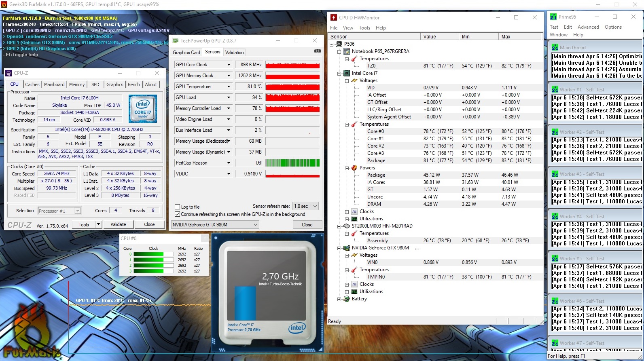This screenshot has width=644, height=361.
Task: Click the Worker #2 Self-Test window icon
Action: pyautogui.click(x=555, y=132)
